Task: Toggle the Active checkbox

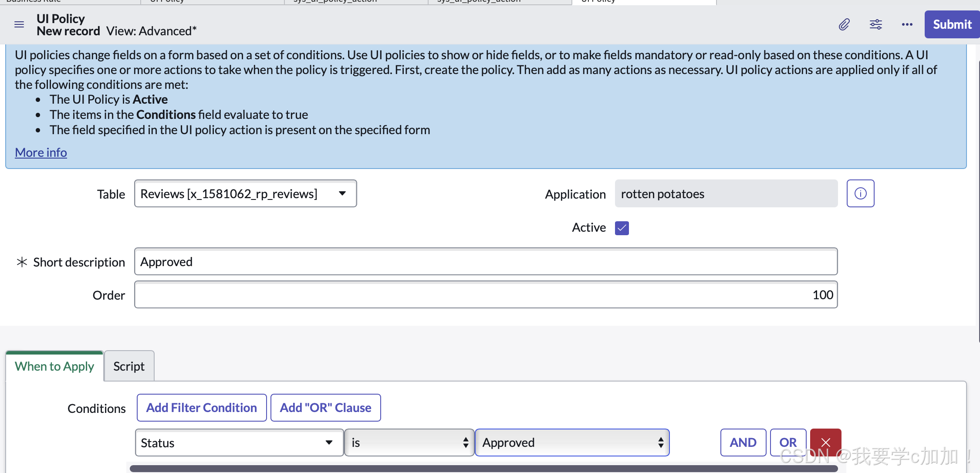Action: click(622, 228)
